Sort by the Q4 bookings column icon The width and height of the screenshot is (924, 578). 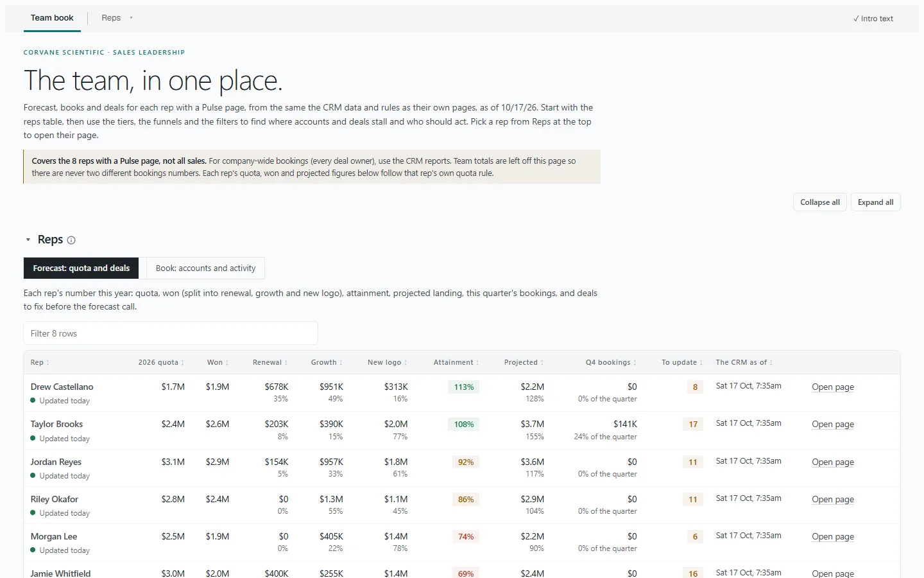[x=635, y=363]
